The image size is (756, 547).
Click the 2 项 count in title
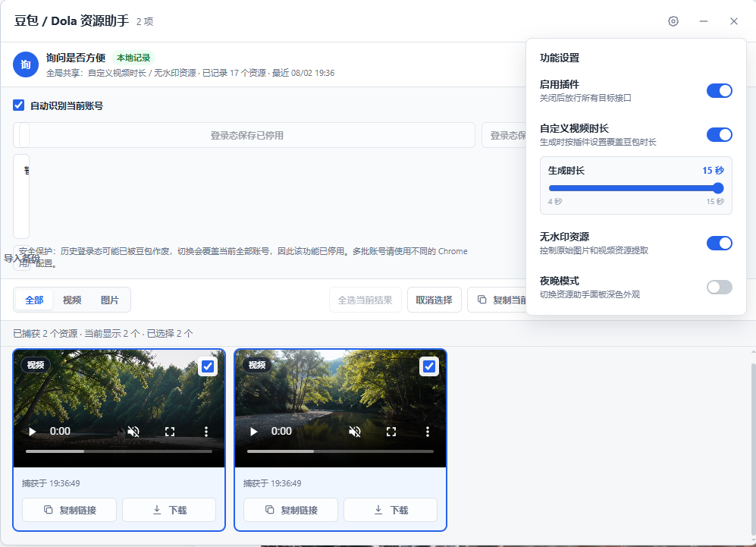click(x=145, y=22)
